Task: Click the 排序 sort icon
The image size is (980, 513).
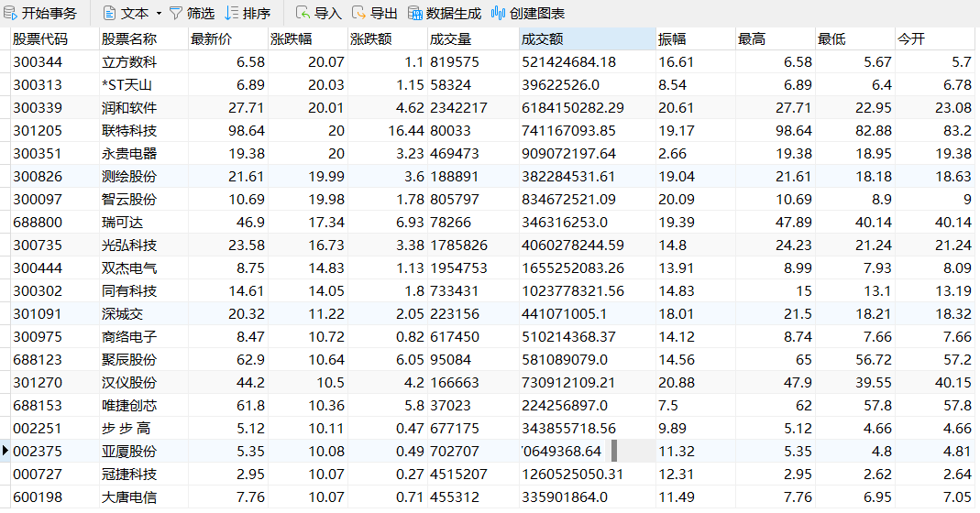Action: point(231,13)
